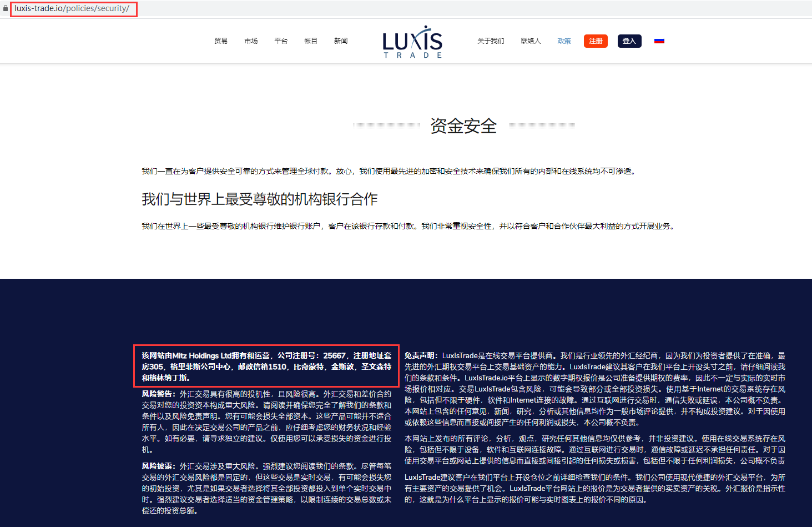Click the lock icon in address bar

(x=6, y=9)
